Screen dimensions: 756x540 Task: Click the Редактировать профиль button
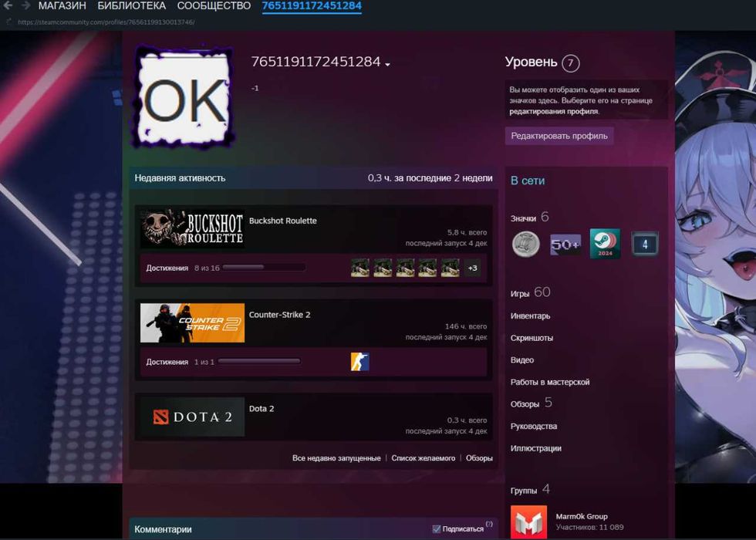[x=559, y=136]
